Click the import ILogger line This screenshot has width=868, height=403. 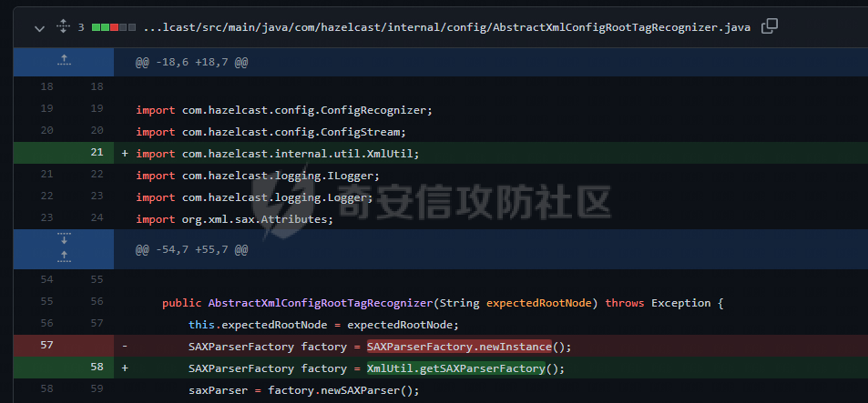pos(258,176)
